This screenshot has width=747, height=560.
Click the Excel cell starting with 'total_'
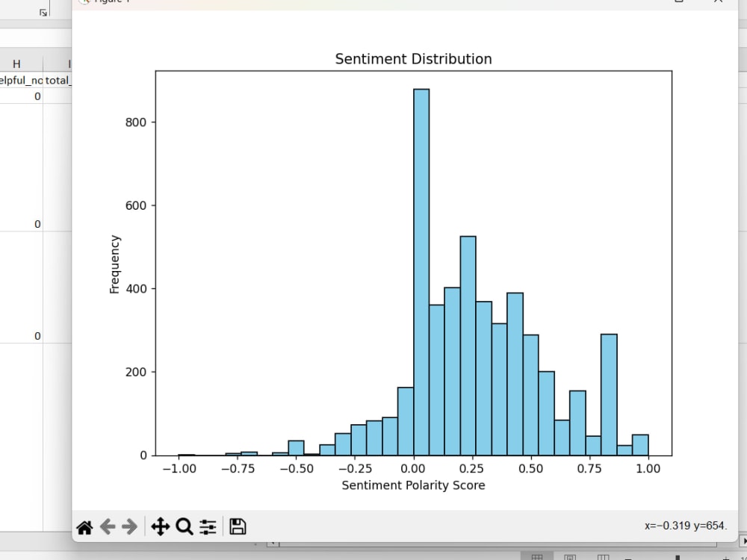point(58,80)
